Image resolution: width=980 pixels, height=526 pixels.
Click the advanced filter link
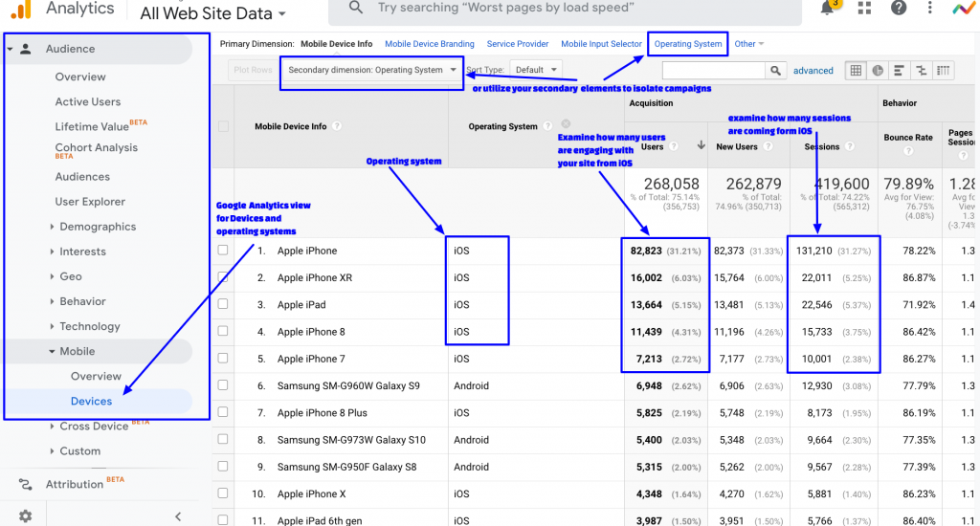point(813,71)
